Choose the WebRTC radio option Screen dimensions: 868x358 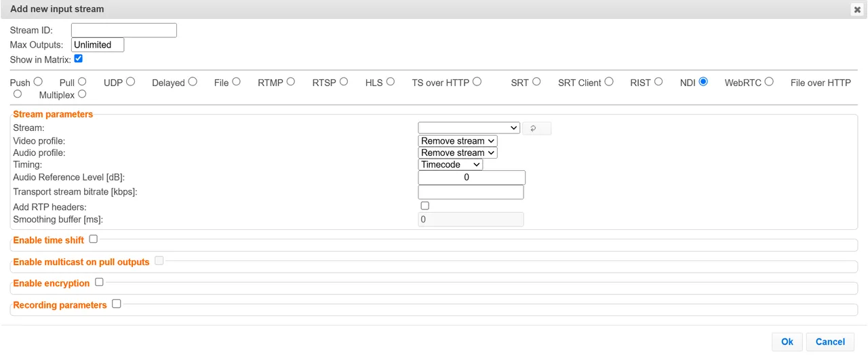click(x=769, y=81)
